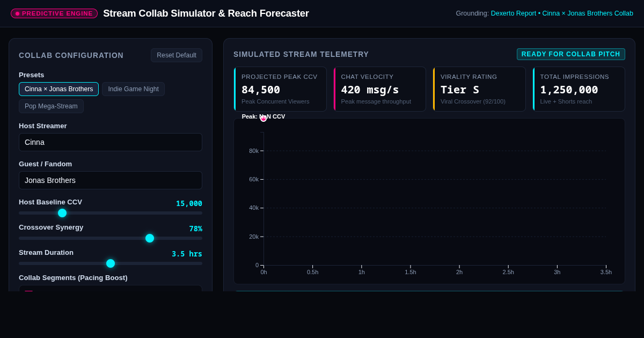644x338 pixels.
Task: Click the Ready for Collab Pitch status badge
Action: [571, 54]
